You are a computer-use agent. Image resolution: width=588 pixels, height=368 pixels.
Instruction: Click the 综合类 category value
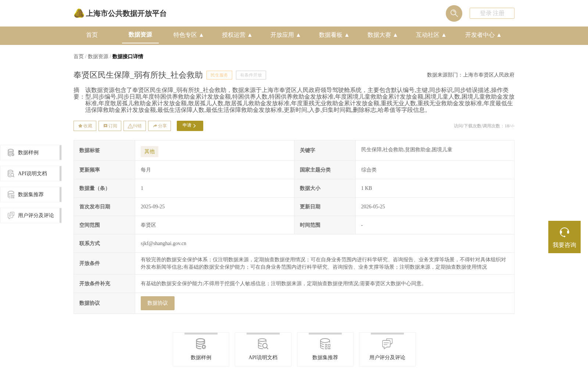(369, 170)
